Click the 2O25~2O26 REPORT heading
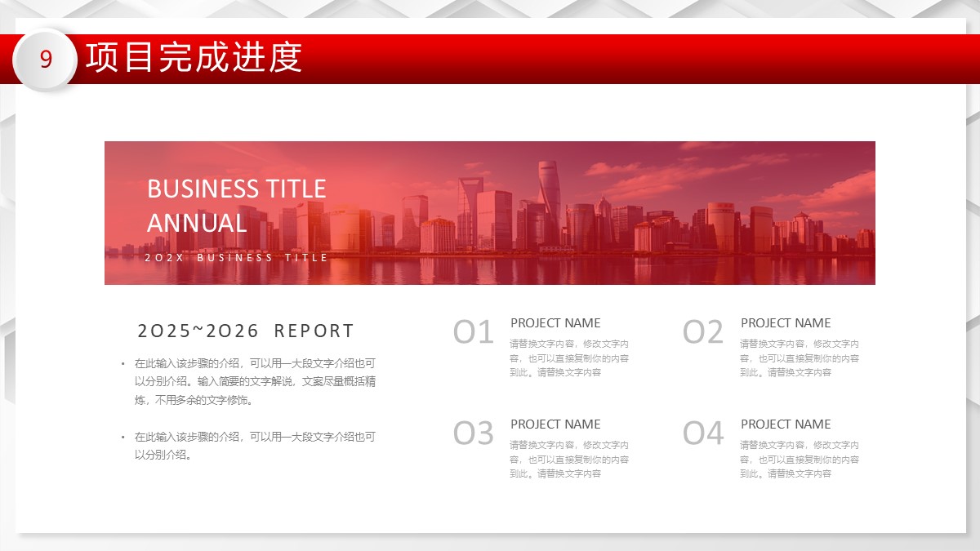This screenshot has height=551, width=980. 246,331
